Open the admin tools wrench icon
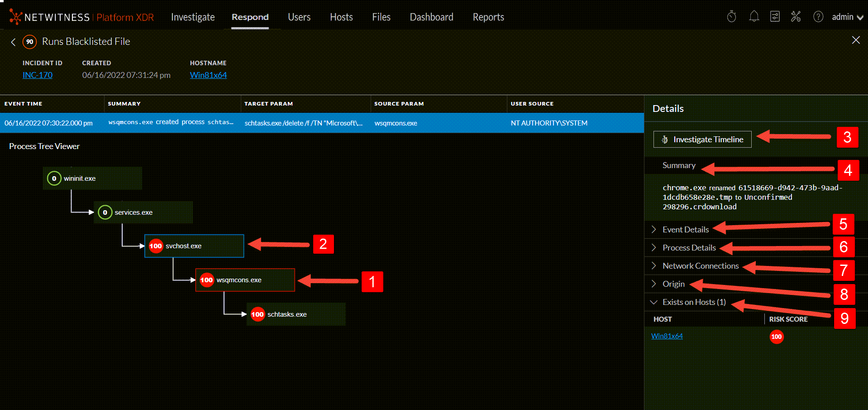Image resolution: width=868 pixels, height=410 pixels. coord(796,17)
